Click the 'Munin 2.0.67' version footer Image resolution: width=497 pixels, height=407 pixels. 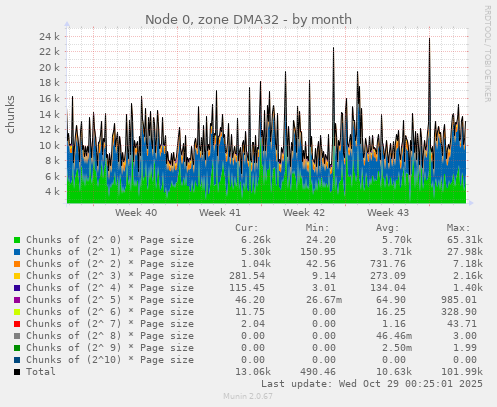click(248, 396)
